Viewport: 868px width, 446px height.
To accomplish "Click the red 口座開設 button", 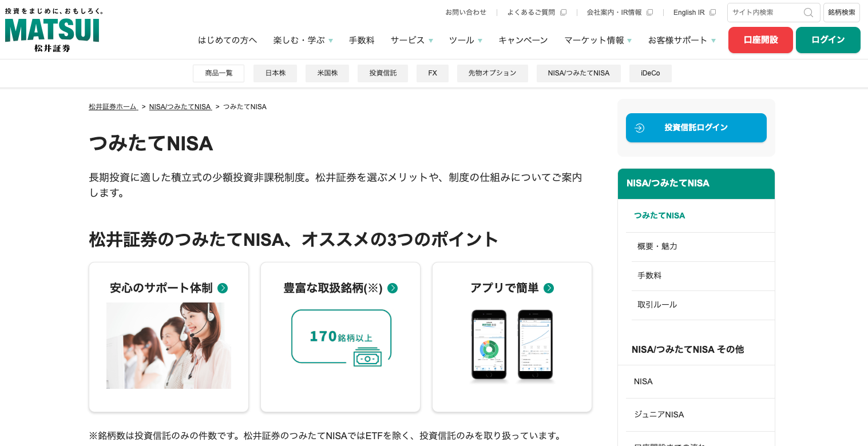I will click(760, 40).
